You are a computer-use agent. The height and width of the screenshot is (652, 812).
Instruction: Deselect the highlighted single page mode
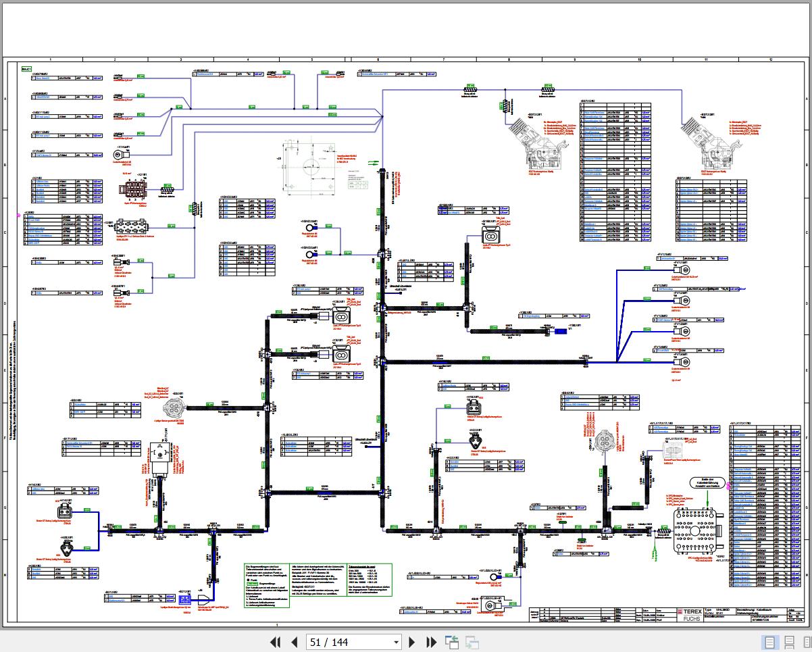pyautogui.click(x=768, y=643)
